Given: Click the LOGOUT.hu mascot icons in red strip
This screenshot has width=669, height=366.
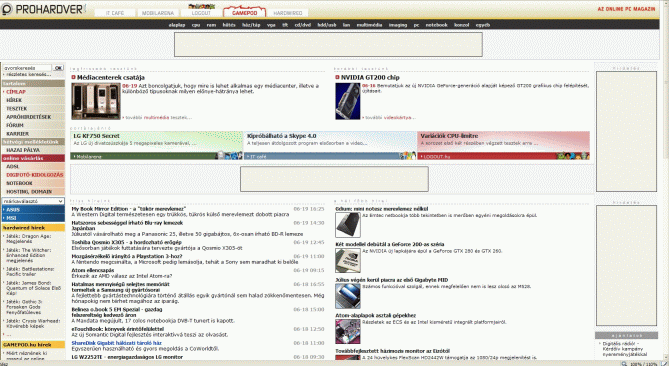Looking at the screenshot, I should (x=573, y=156).
